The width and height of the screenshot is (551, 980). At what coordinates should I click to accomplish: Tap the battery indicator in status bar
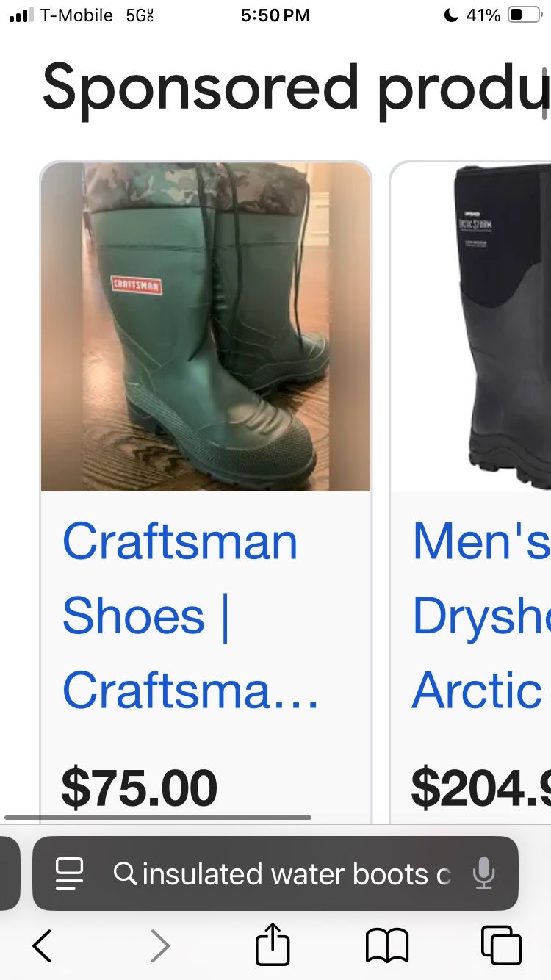[x=524, y=15]
